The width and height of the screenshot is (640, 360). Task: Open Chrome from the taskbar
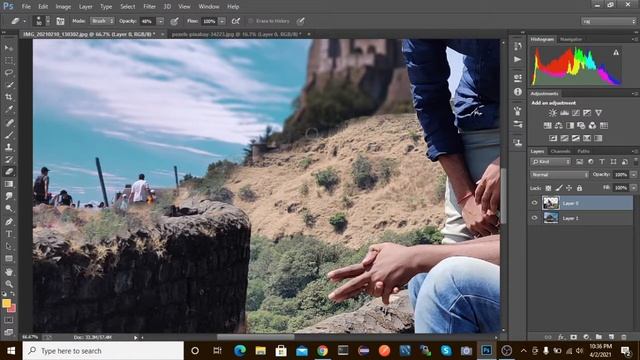(x=322, y=351)
